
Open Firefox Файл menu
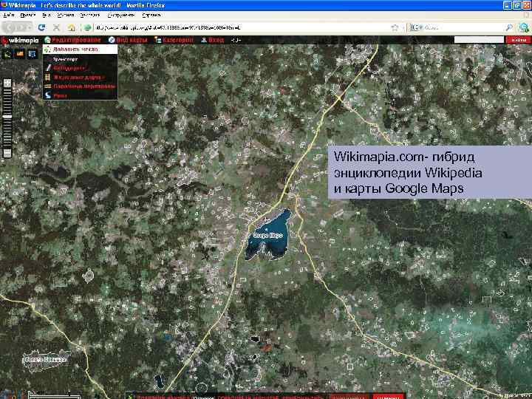click(9, 16)
